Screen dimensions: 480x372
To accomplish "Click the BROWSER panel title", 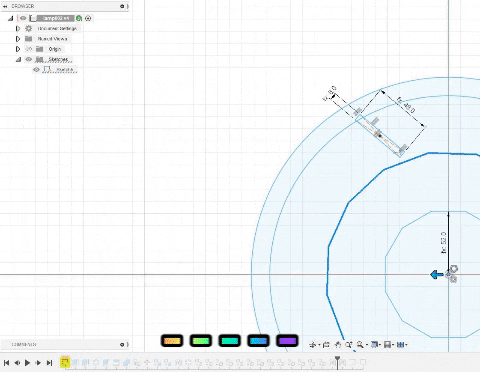I will click(x=23, y=6).
